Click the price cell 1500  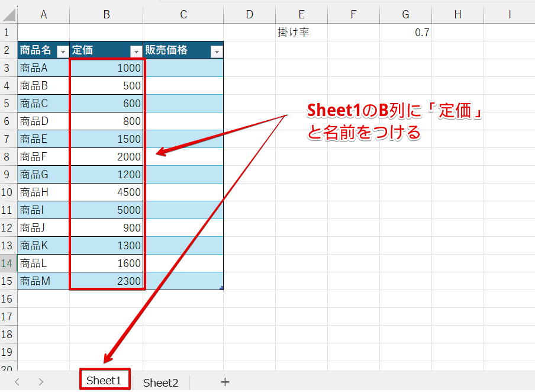(106, 139)
